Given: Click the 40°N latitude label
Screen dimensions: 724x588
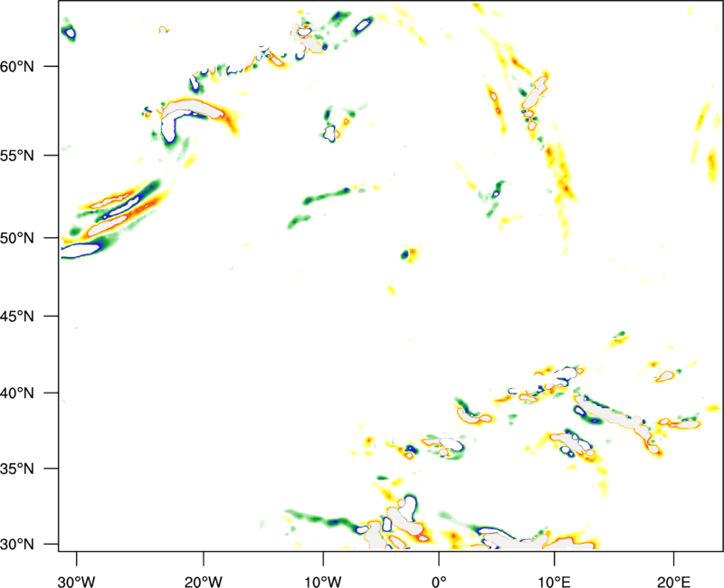Looking at the screenshot, I should tap(17, 394).
